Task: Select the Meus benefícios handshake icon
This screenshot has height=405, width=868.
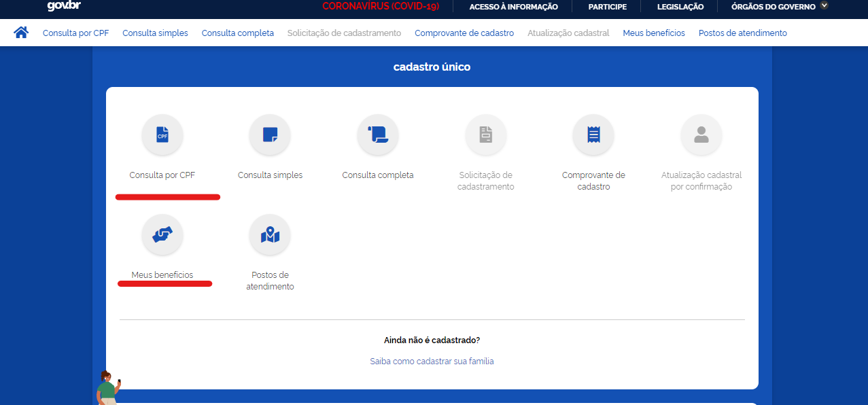Action: (x=162, y=234)
